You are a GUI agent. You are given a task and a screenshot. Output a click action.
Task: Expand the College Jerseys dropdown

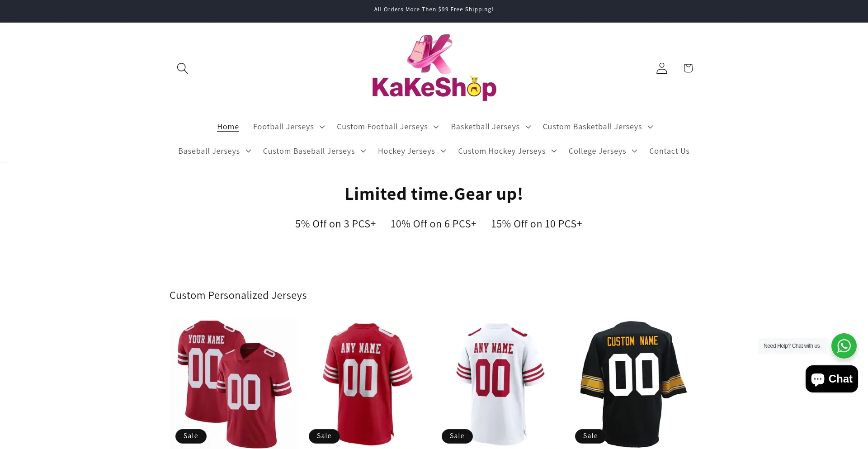coord(603,151)
